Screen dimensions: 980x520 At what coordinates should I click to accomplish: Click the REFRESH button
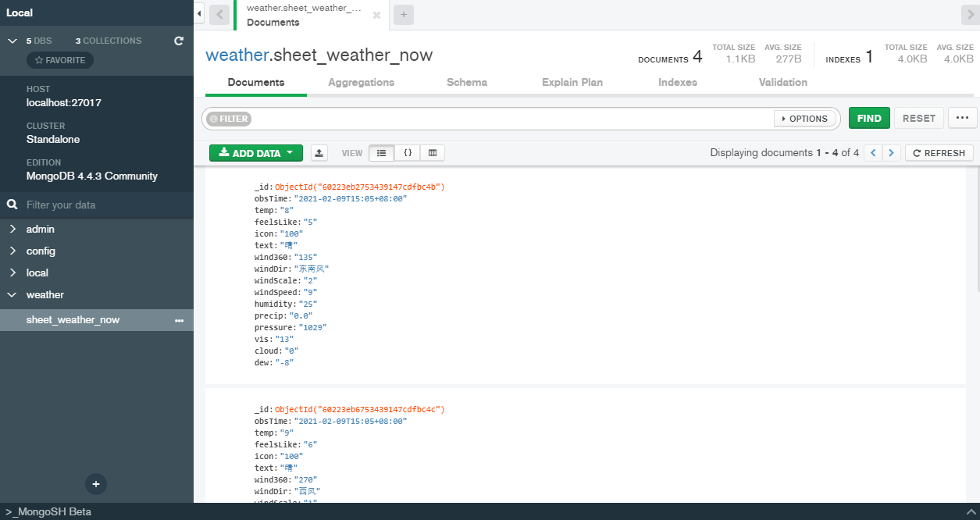(x=939, y=153)
